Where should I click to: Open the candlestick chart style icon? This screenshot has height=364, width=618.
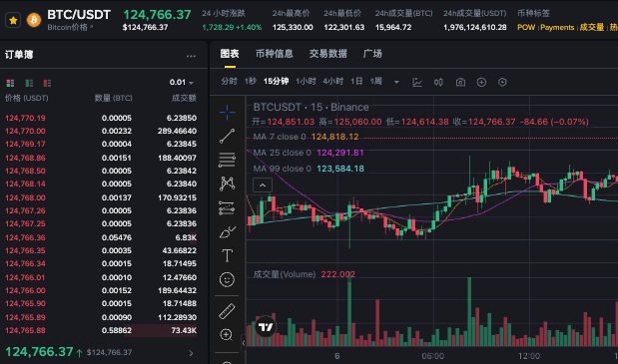[438, 82]
